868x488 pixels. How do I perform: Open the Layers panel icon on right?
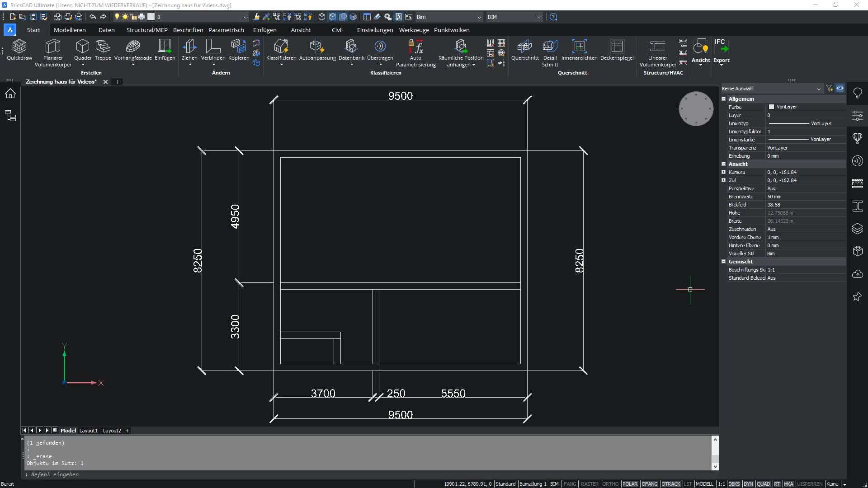[x=857, y=229]
